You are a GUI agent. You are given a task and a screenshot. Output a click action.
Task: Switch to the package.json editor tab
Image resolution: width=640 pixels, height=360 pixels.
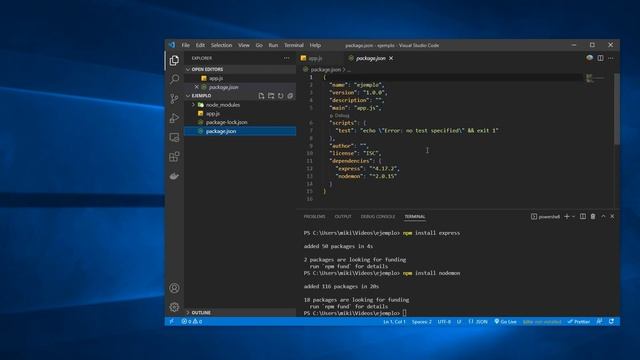click(370, 58)
